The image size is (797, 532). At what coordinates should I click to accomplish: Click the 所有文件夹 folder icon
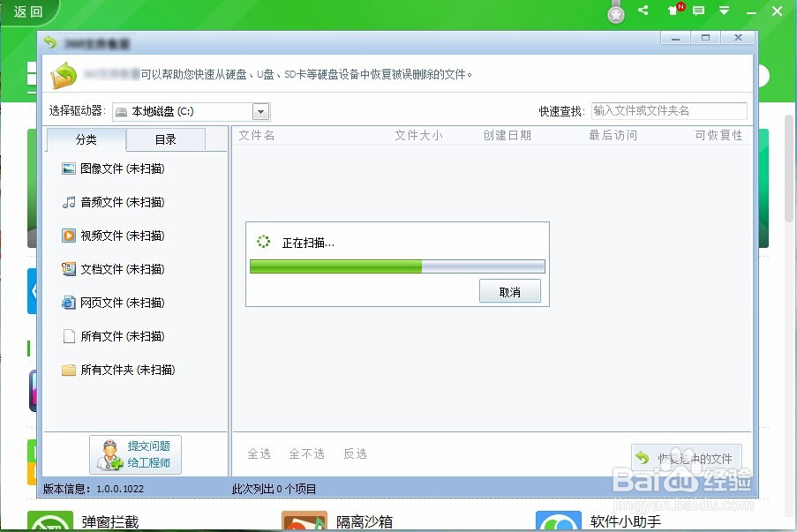coord(70,370)
